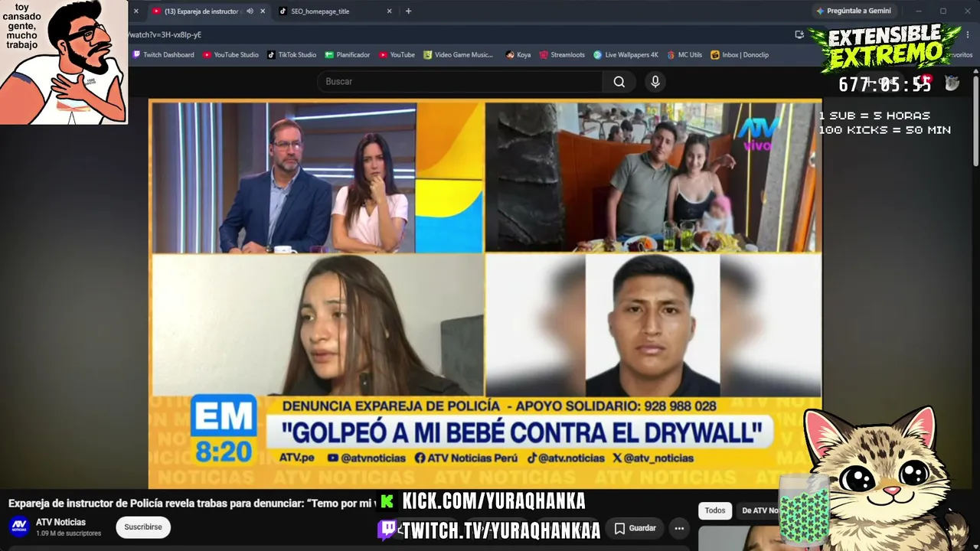
Task: Open the Planificador bookmark
Action: pos(348,55)
